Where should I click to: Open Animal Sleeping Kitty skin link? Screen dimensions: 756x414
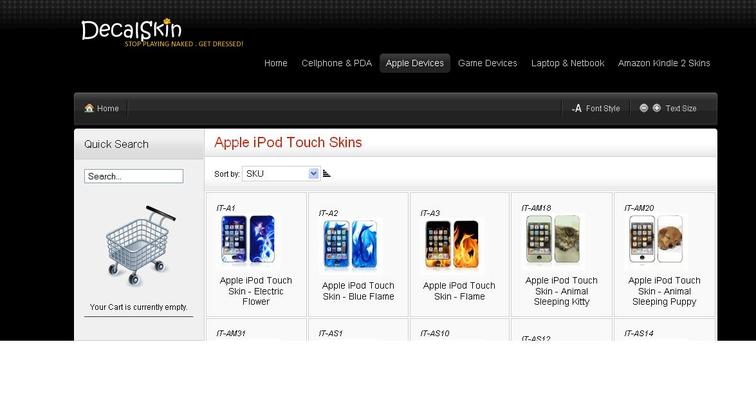561,291
